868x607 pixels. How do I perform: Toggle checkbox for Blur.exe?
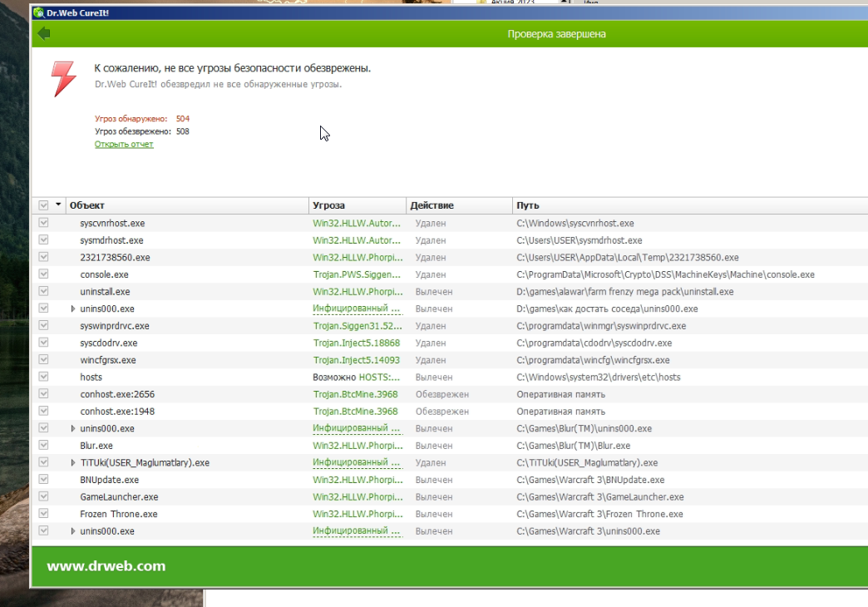[x=43, y=446]
